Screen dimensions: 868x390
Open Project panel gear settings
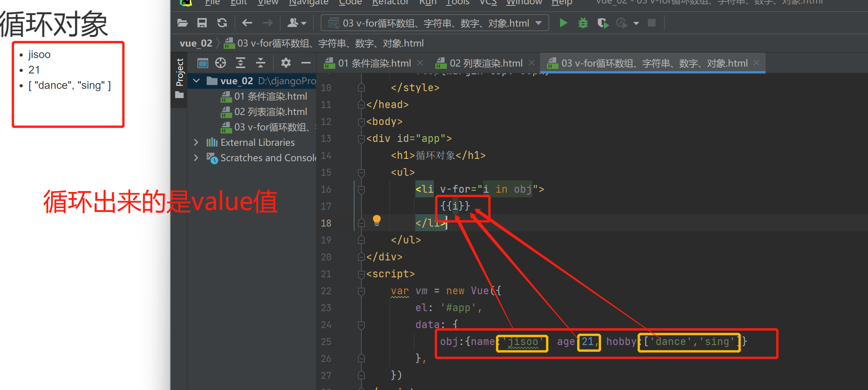286,63
